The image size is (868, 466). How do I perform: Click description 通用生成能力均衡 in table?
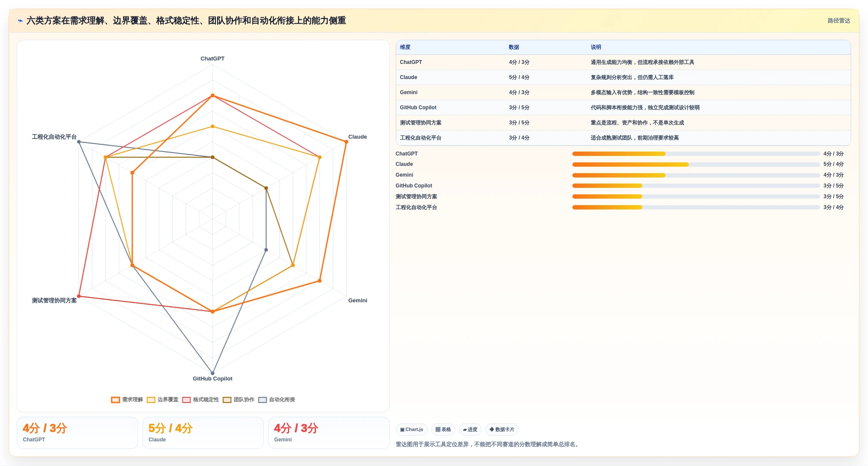coord(642,62)
